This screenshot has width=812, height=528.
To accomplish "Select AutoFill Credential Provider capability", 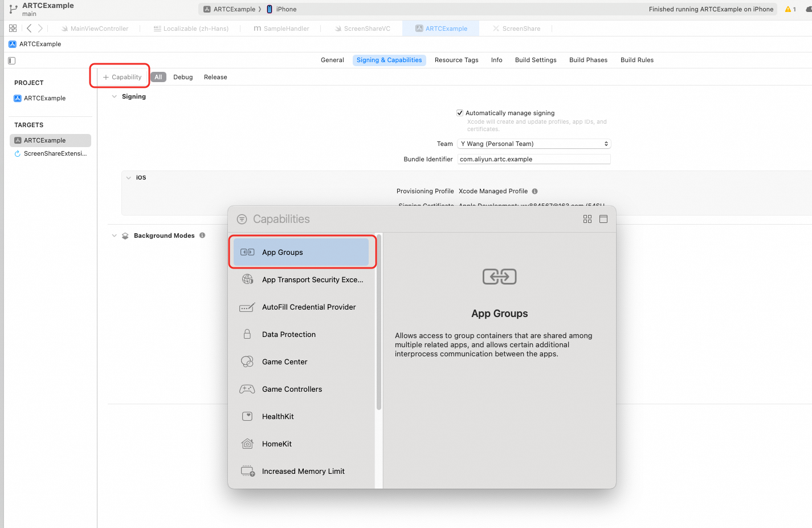I will coord(301,307).
